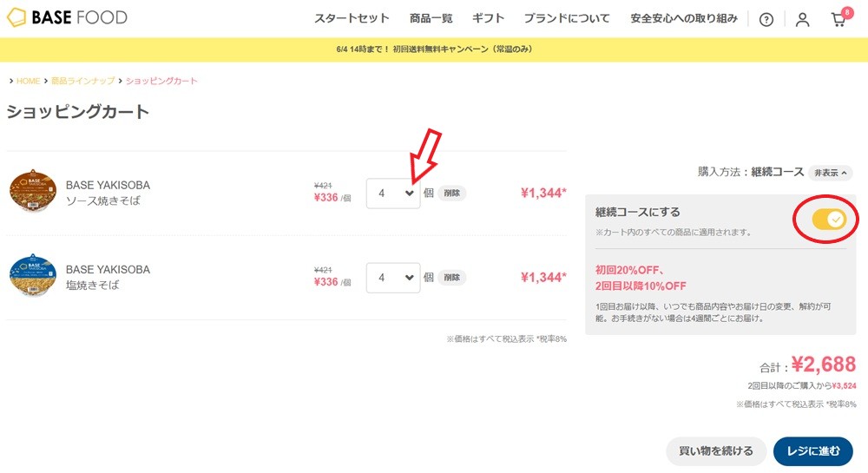Click ショッピングカート breadcrumb link
The height and width of the screenshot is (473, 868).
161,81
